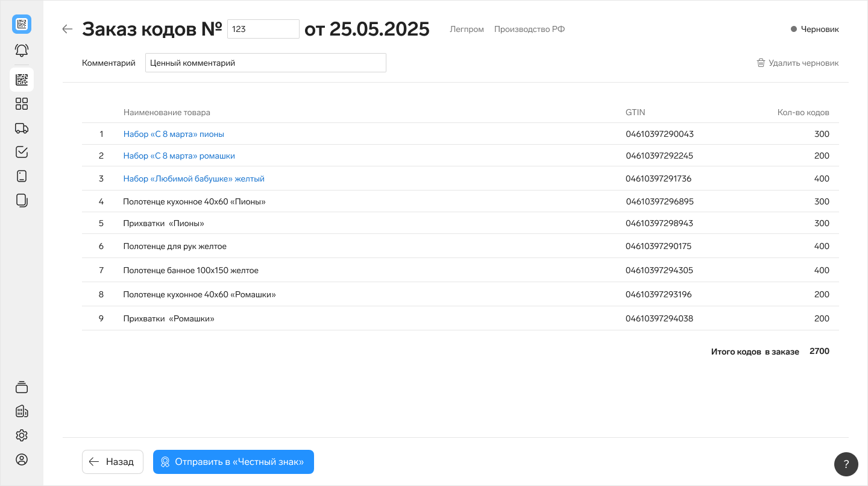Select the marking codes icon in sidebar
This screenshot has height=486, width=868.
point(22,80)
